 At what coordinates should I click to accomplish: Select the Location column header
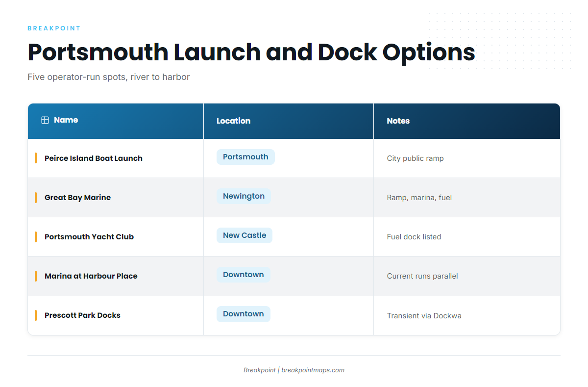click(x=289, y=121)
